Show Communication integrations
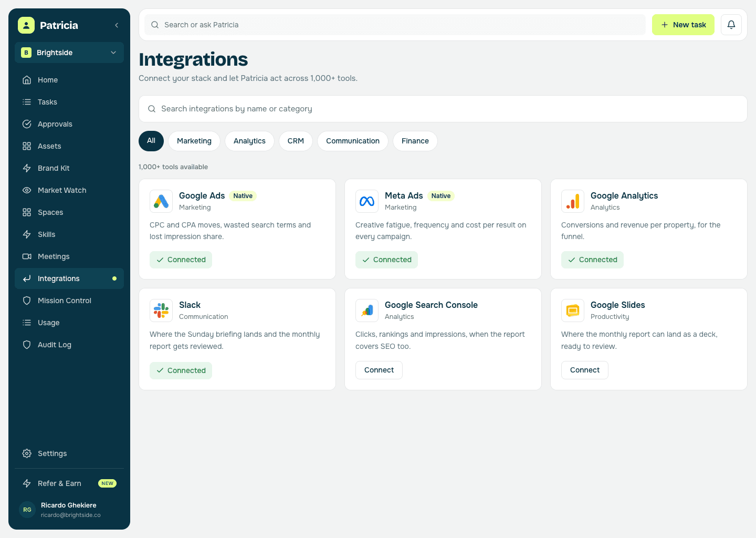Screen dimensions: 756x538 pyautogui.click(x=353, y=141)
